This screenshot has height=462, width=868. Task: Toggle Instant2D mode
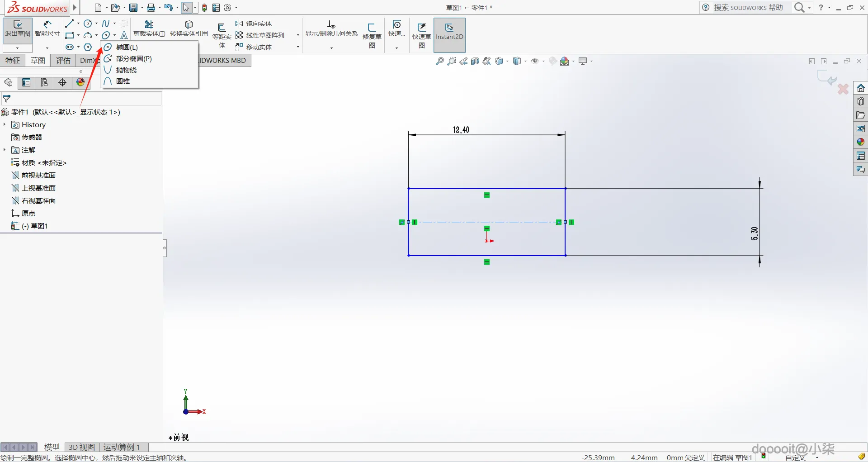coord(449,35)
